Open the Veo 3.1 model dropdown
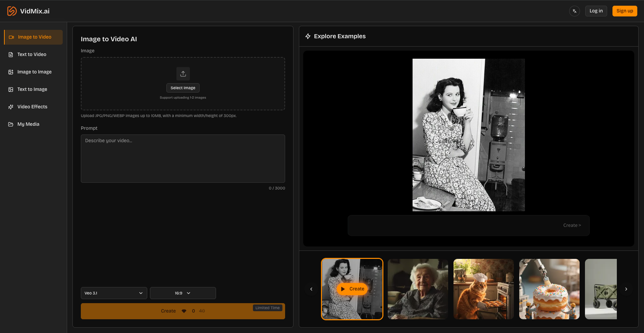The width and height of the screenshot is (644, 333). pos(114,293)
